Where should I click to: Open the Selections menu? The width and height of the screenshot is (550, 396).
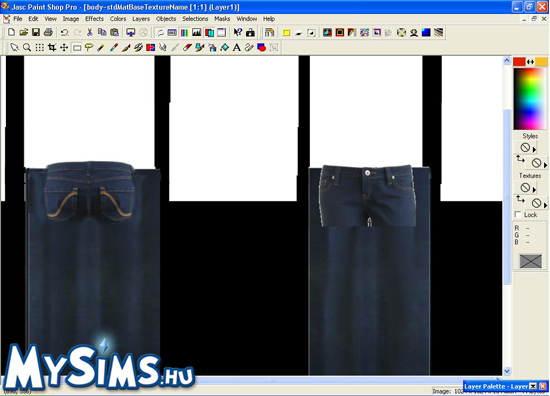(195, 19)
